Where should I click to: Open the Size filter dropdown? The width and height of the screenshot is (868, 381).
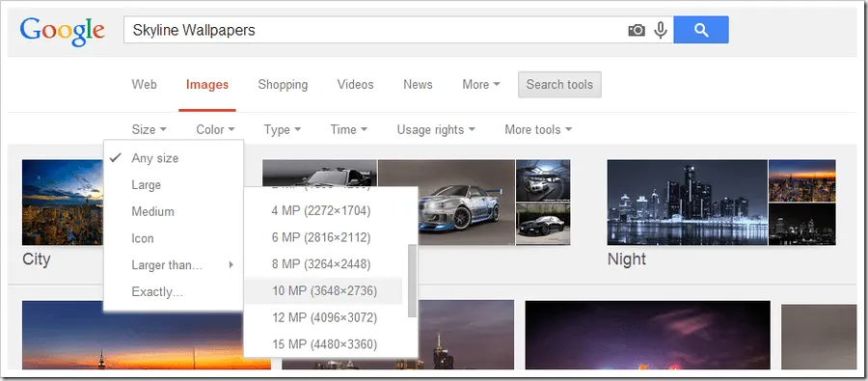point(149,129)
